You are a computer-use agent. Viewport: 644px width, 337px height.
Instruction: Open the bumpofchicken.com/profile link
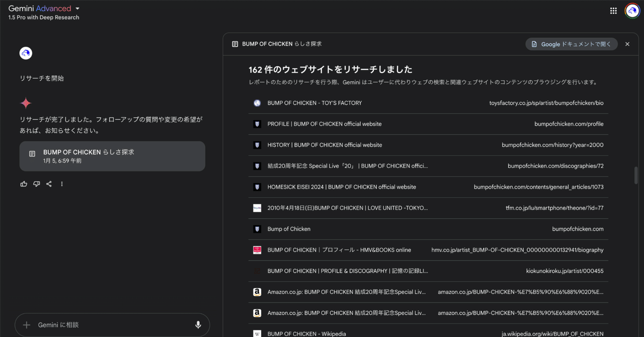click(324, 124)
